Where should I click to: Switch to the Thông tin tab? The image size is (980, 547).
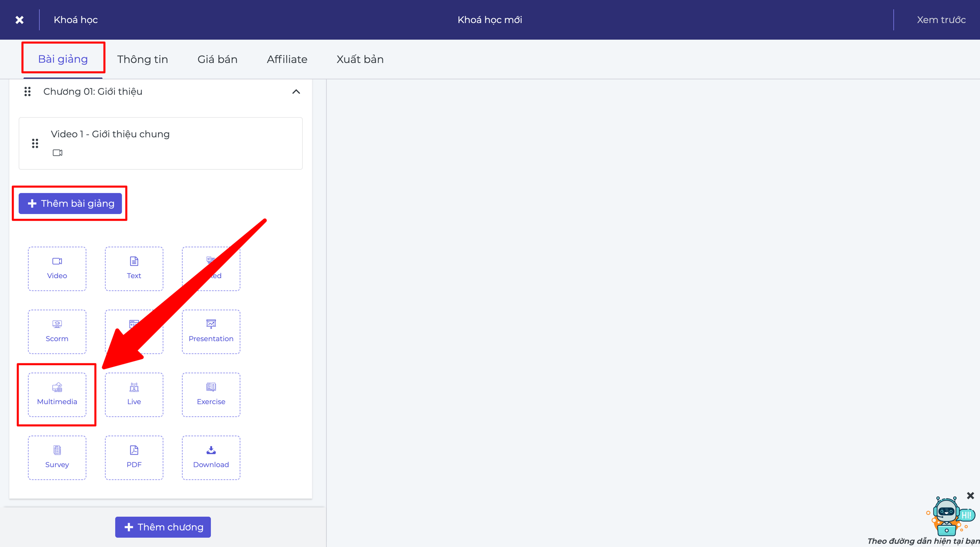[142, 59]
